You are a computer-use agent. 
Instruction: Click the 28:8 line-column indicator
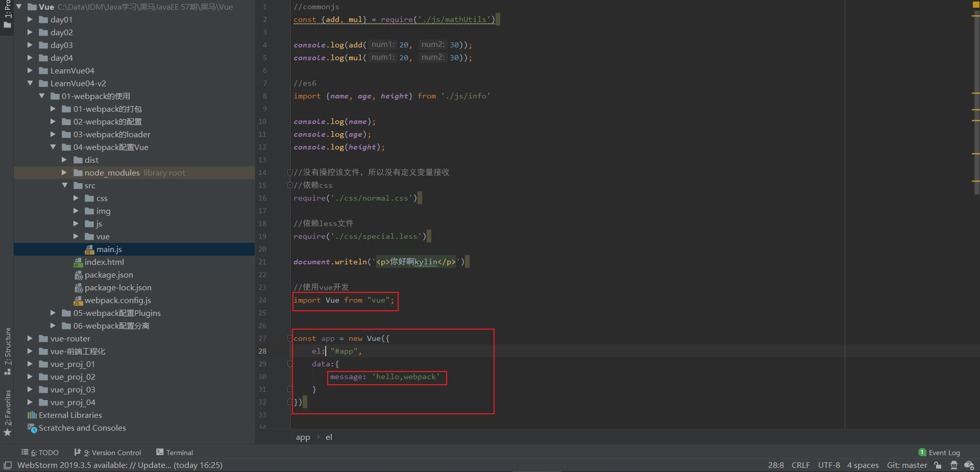(776, 465)
